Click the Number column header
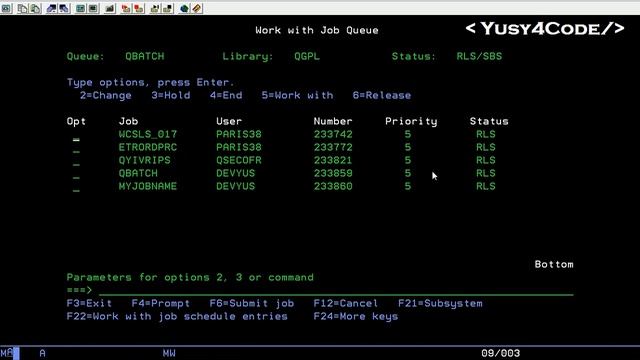The image size is (640, 360). click(333, 121)
